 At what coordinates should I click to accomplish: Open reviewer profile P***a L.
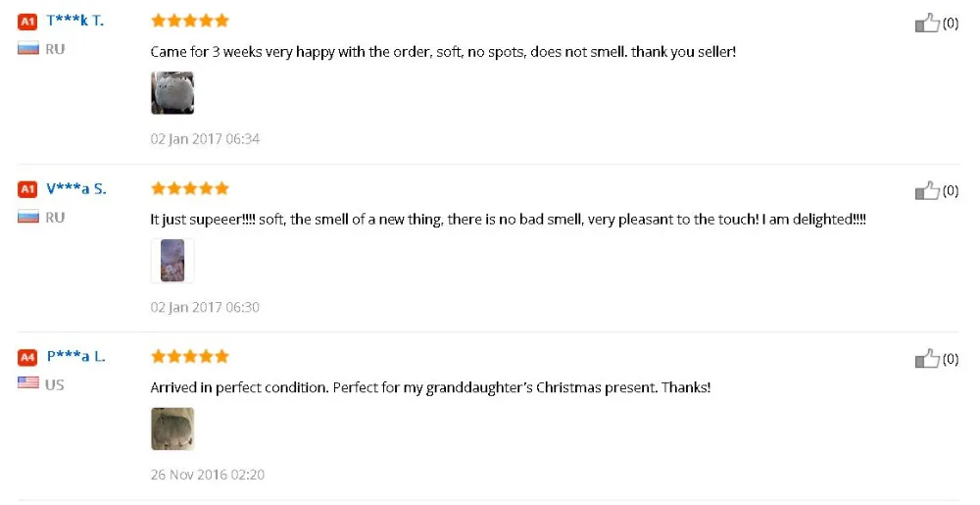coord(75,357)
